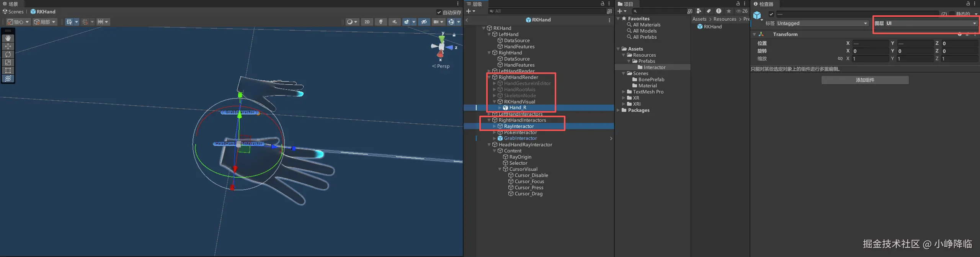Click the scene audio mute icon
980x257 pixels.
click(x=394, y=22)
